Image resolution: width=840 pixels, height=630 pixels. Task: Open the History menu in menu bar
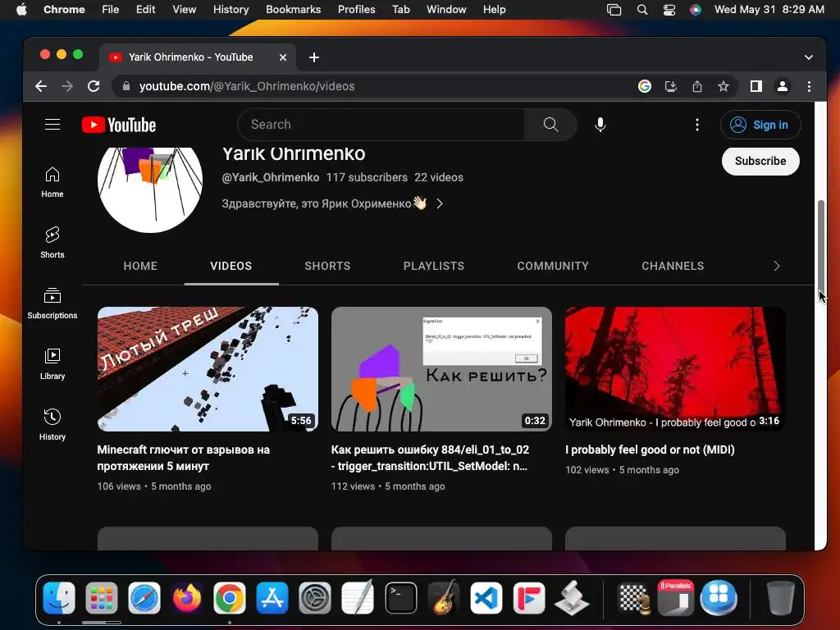[x=231, y=10]
